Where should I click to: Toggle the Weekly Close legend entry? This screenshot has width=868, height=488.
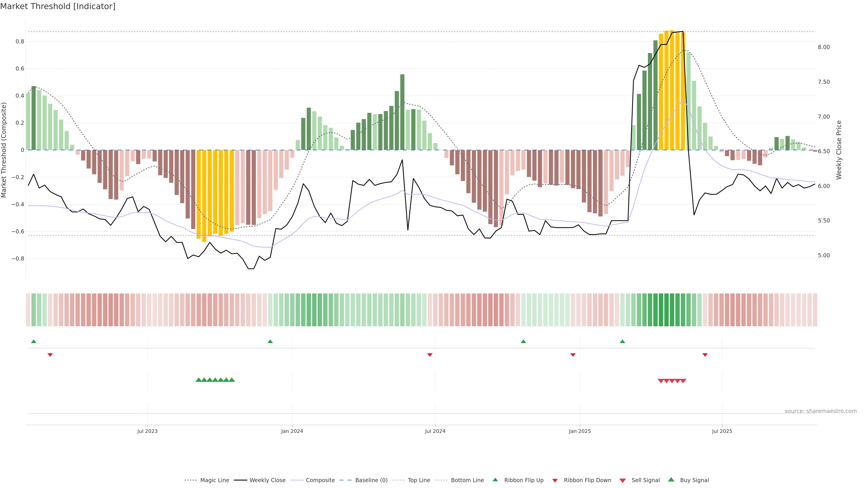[267, 480]
